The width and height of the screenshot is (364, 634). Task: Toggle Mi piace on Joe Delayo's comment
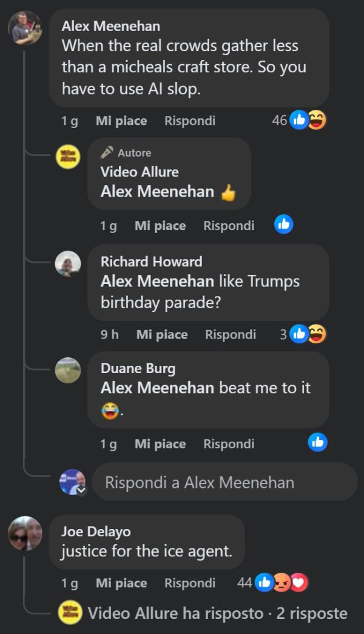(121, 583)
